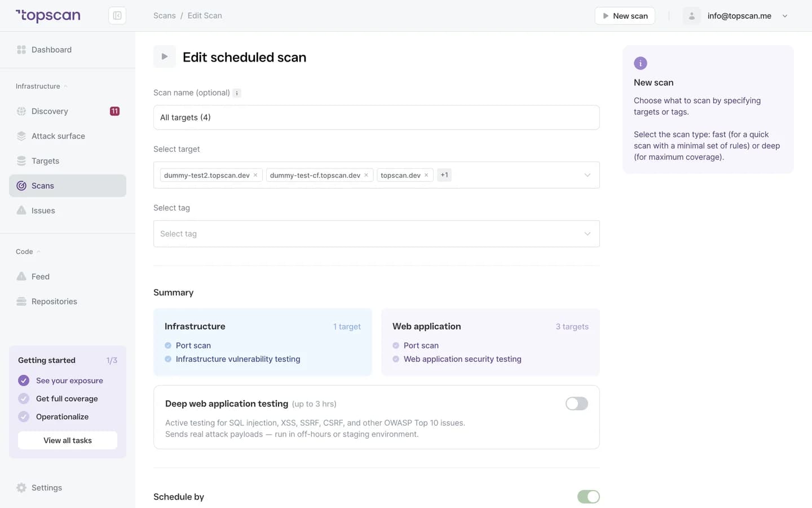Open the Scans section
This screenshot has width=812, height=508.
point(68,186)
